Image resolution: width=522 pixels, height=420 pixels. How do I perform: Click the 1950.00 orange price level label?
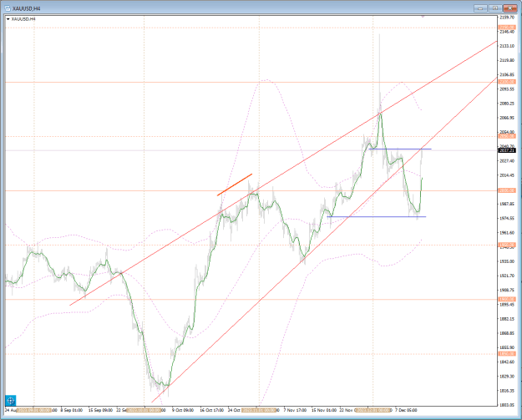(x=507, y=245)
